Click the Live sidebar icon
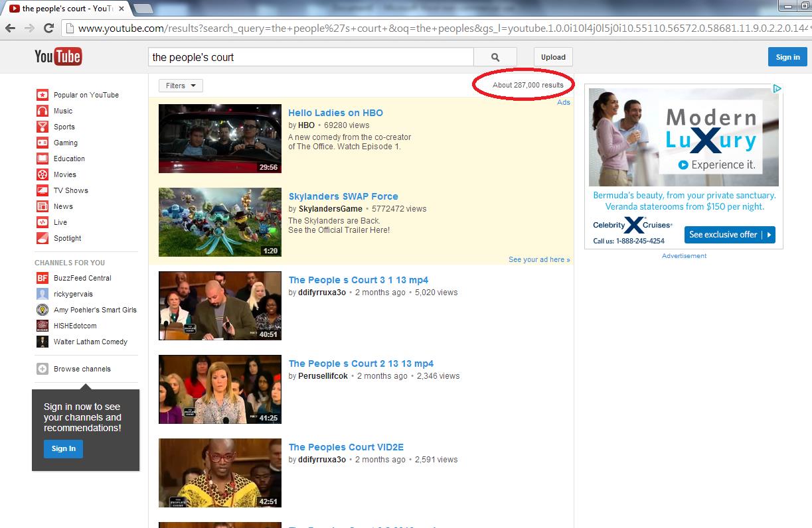The image size is (812, 528). (x=42, y=222)
